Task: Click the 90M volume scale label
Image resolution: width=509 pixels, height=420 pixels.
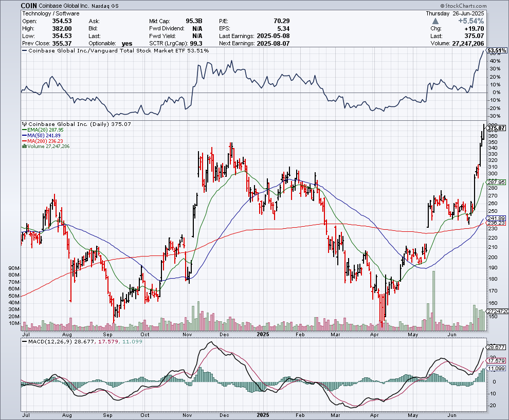Action: click(14, 268)
